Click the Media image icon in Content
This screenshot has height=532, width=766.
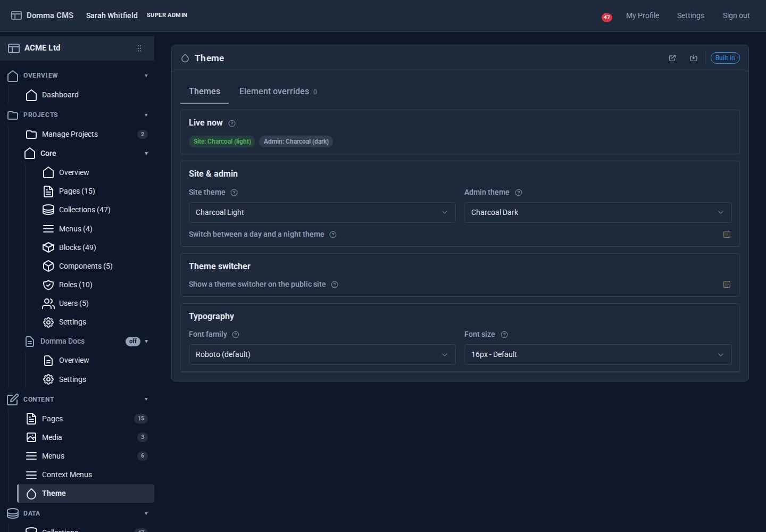point(31,438)
